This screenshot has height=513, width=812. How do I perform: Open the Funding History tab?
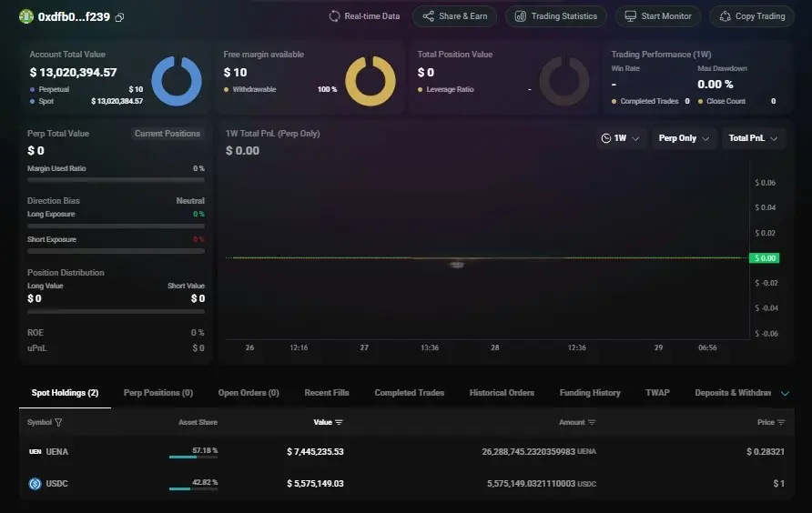point(590,393)
